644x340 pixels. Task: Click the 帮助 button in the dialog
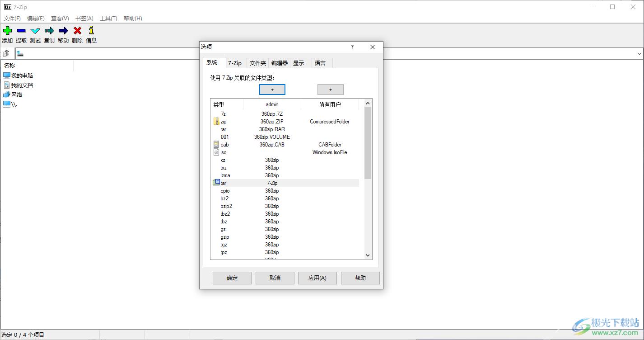point(360,278)
